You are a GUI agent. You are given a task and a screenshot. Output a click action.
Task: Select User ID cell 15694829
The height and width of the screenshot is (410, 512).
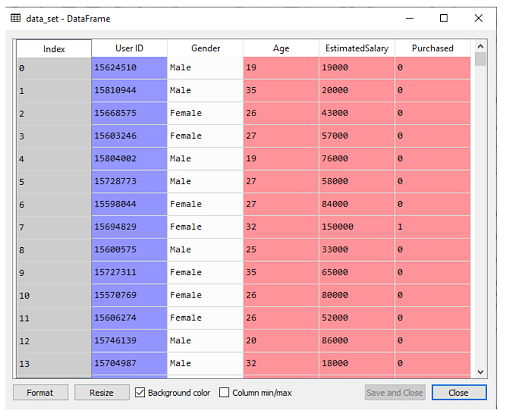[129, 227]
